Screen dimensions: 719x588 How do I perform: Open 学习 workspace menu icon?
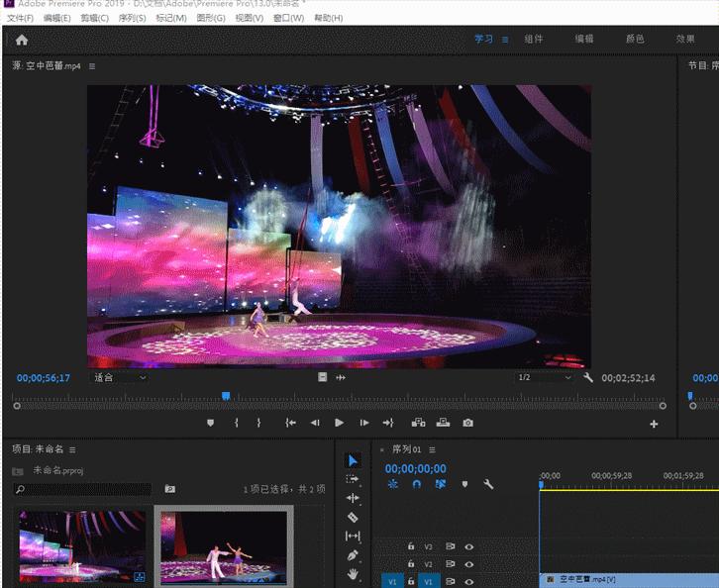coord(505,40)
